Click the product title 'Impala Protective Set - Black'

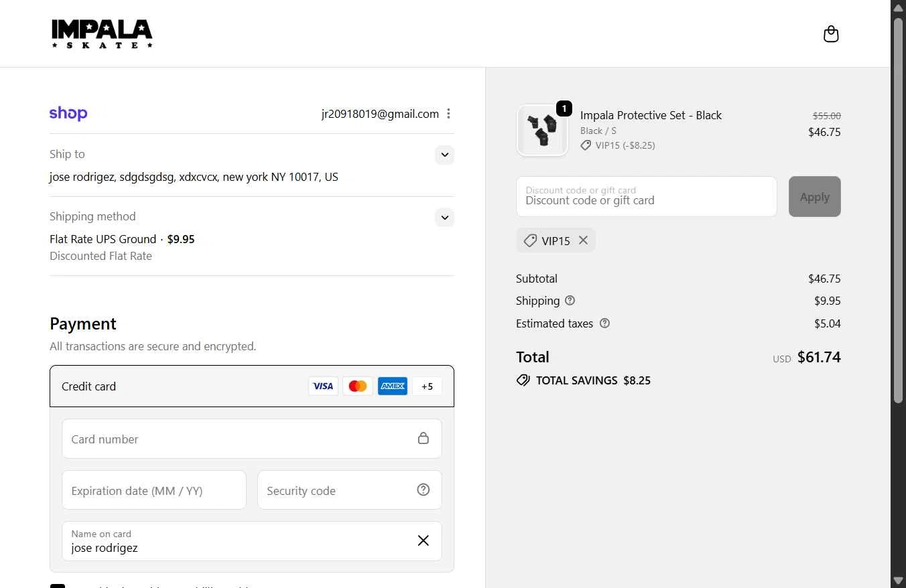pos(651,115)
